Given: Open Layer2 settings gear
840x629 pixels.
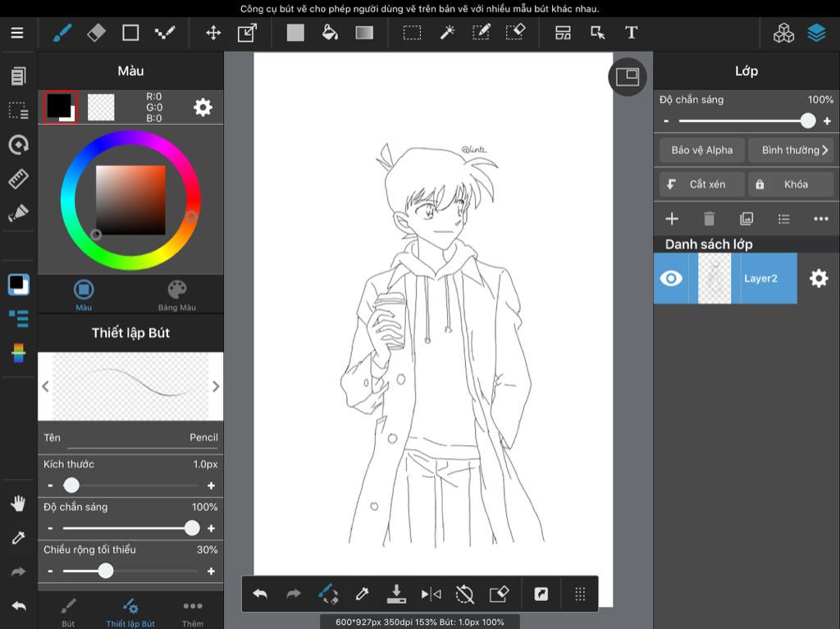Looking at the screenshot, I should click(819, 278).
